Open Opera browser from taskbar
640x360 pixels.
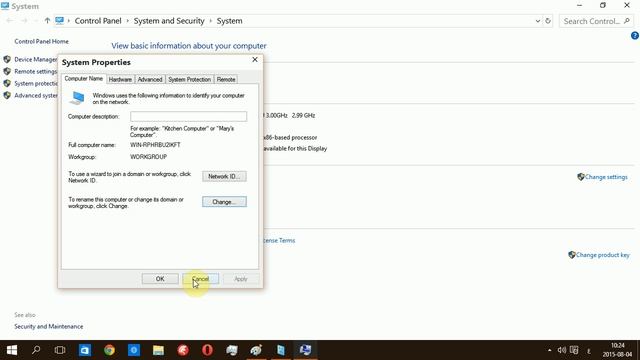pyautogui.click(x=207, y=350)
